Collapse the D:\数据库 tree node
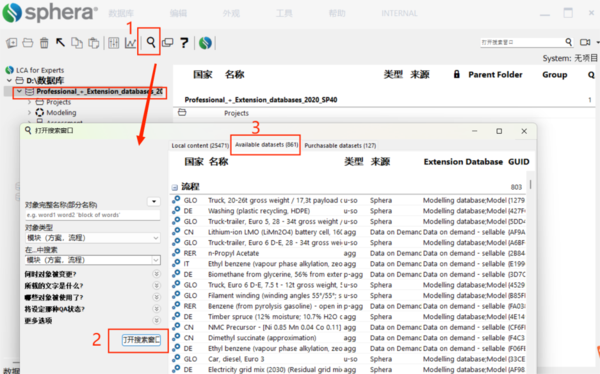 [10, 80]
